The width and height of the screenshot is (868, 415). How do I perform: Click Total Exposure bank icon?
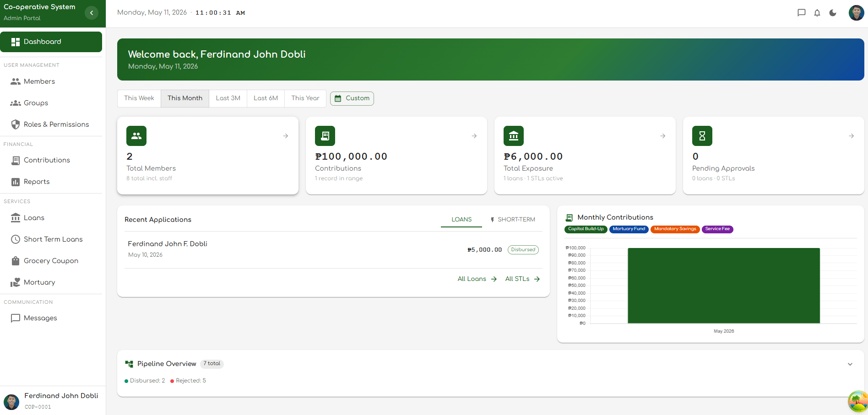coord(514,136)
